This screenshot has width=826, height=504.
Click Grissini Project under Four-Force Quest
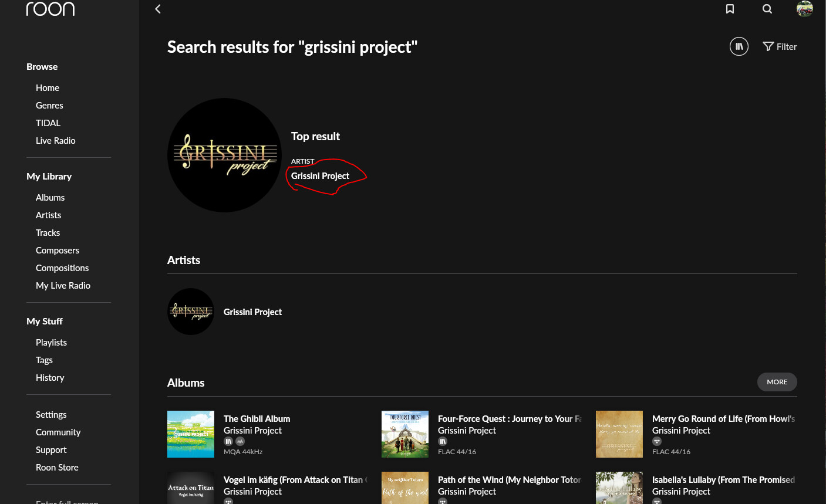[x=467, y=431]
